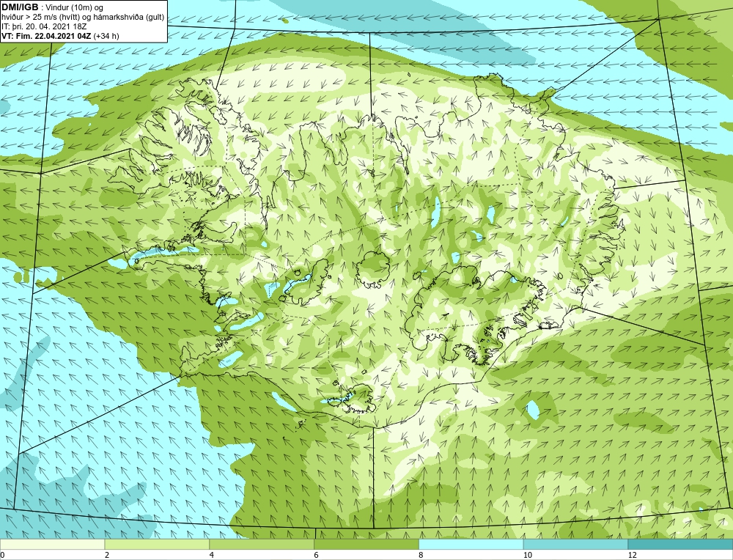Click the '12' color scale label

[632, 555]
